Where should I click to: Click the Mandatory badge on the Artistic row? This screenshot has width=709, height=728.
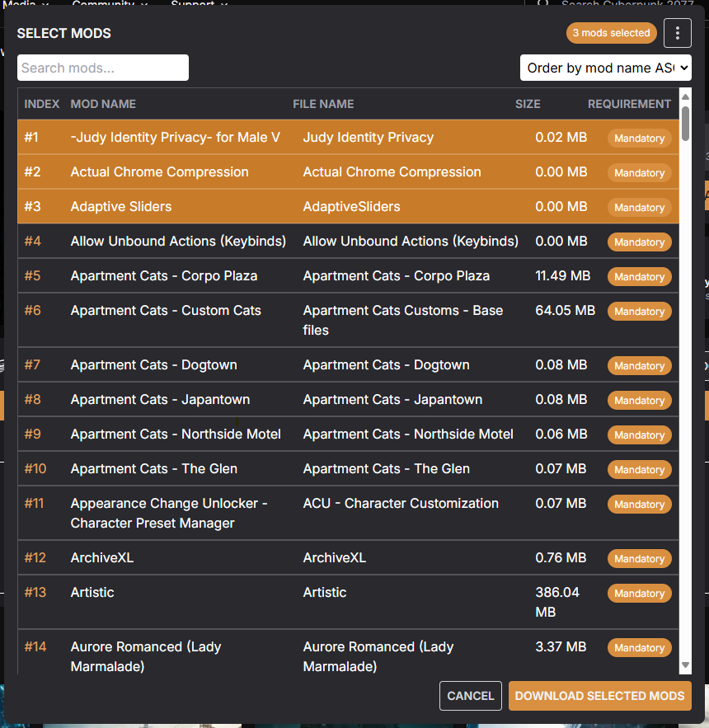(x=639, y=594)
